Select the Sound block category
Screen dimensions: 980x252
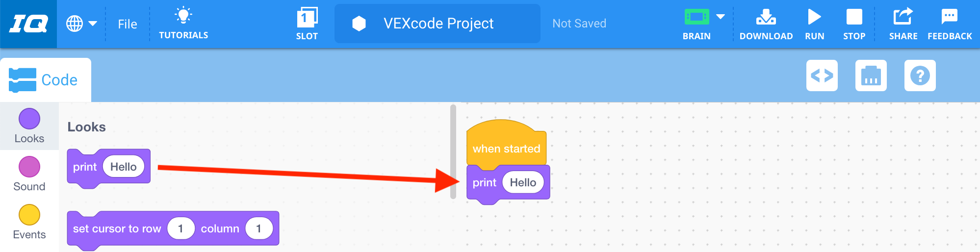coord(29,167)
